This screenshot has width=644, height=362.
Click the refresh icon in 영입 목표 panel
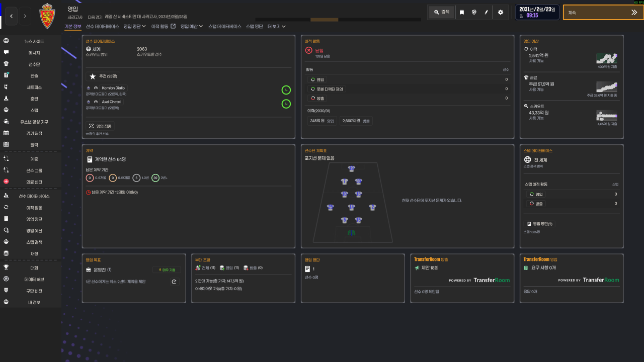[174, 282]
